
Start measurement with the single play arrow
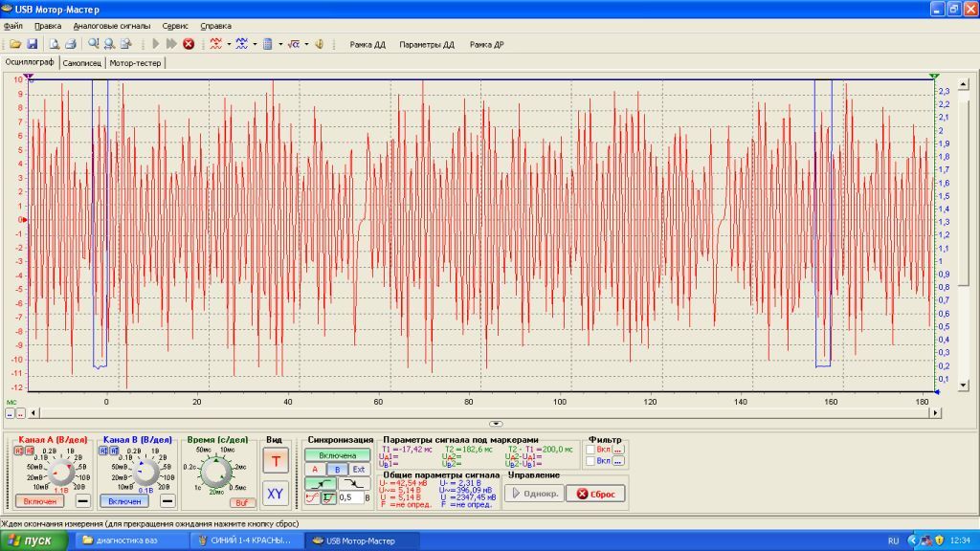click(156, 44)
